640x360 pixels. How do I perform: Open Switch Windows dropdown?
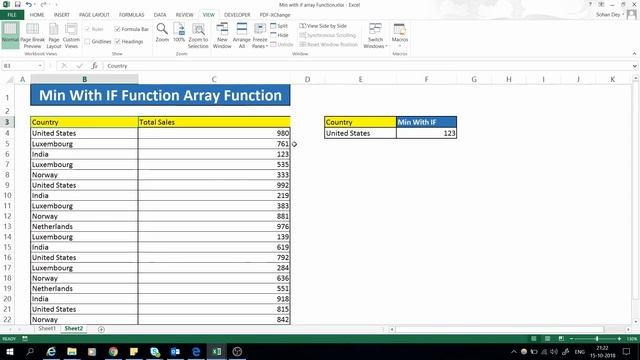tap(375, 35)
